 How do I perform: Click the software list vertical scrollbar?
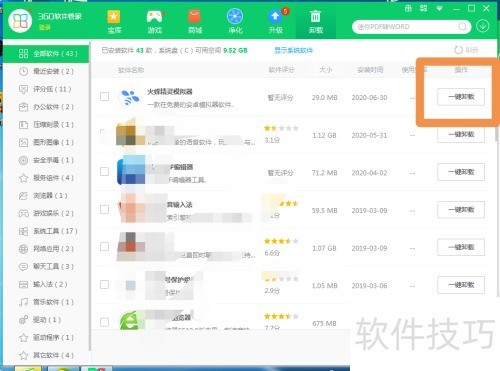pos(497,133)
